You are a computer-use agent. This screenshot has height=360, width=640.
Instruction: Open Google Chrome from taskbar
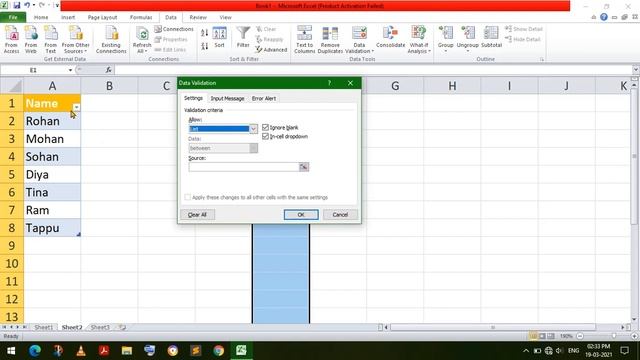[218, 351]
